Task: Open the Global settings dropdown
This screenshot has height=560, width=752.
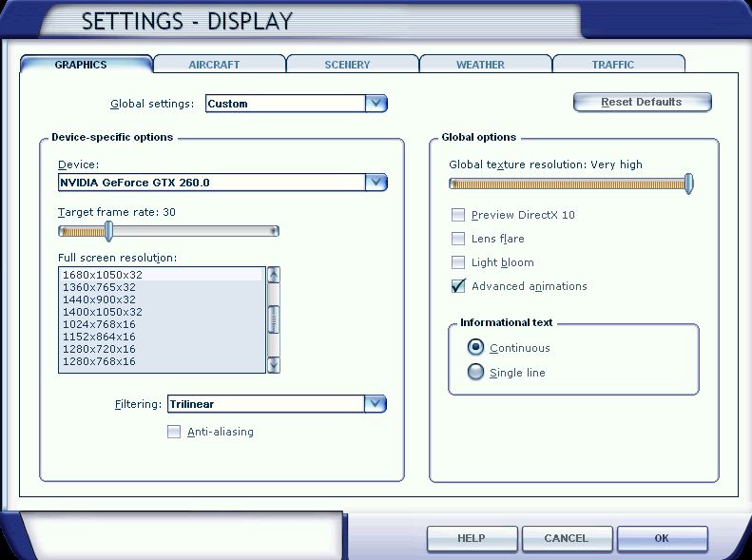Action: coord(376,104)
